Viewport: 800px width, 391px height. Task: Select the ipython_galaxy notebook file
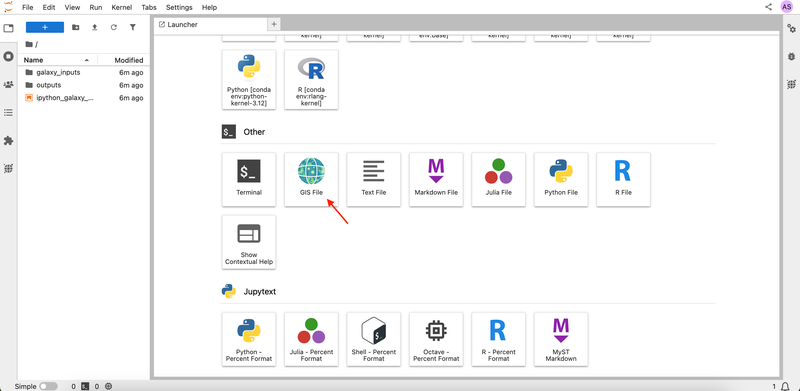pyautogui.click(x=84, y=98)
